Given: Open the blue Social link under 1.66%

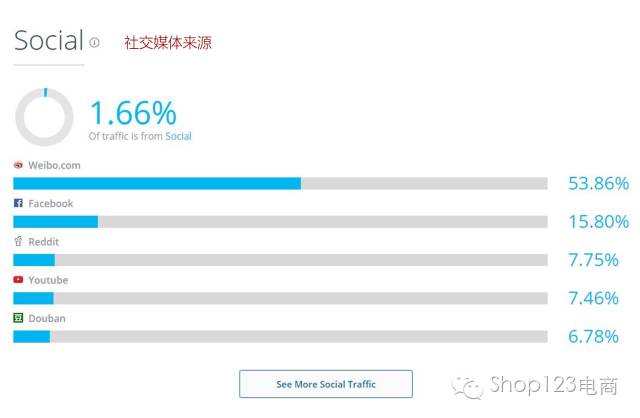Looking at the screenshot, I should point(178,136).
